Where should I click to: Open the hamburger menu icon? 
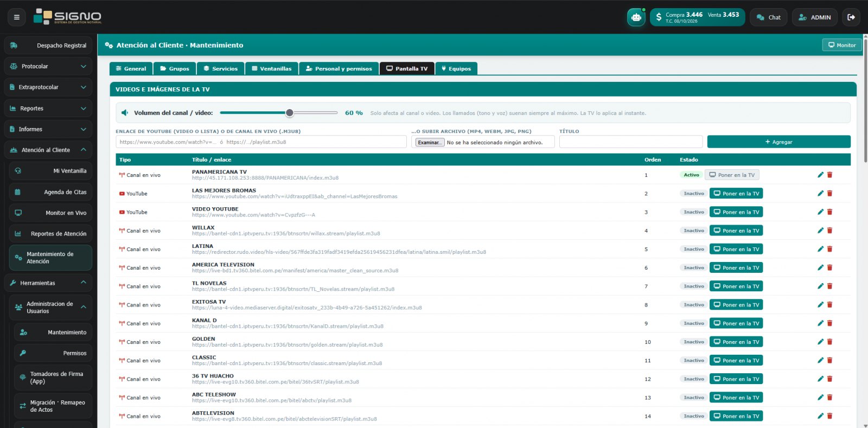pos(17,17)
